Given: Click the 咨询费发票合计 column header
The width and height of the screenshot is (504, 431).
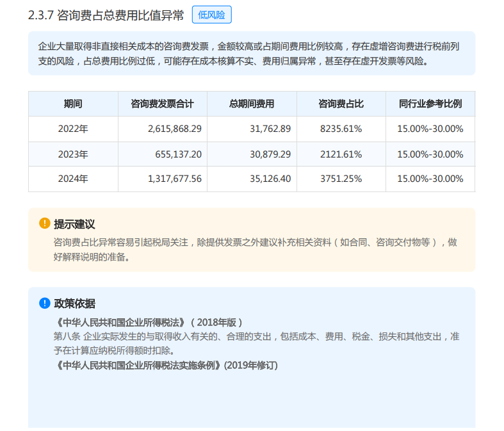Looking at the screenshot, I should pyautogui.click(x=162, y=104).
